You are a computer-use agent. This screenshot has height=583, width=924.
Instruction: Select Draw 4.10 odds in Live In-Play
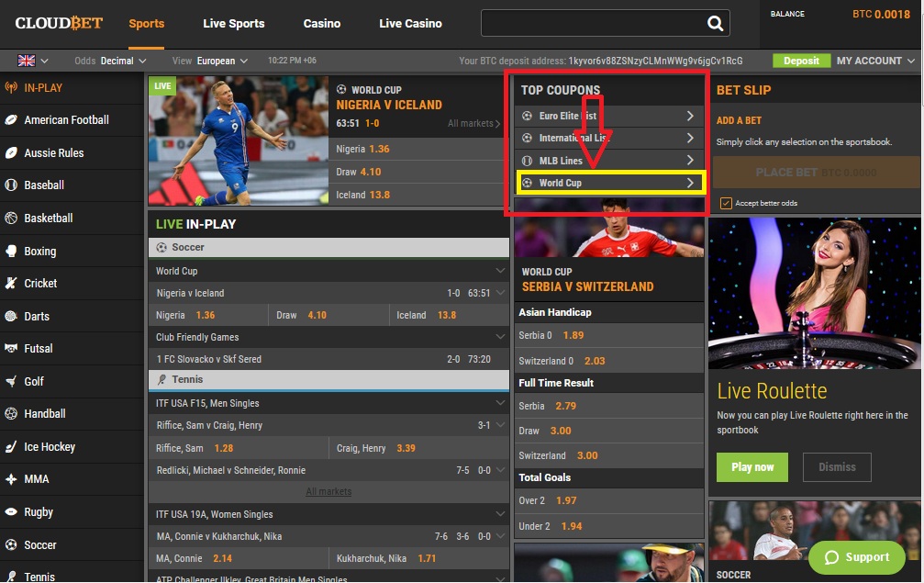pos(328,315)
